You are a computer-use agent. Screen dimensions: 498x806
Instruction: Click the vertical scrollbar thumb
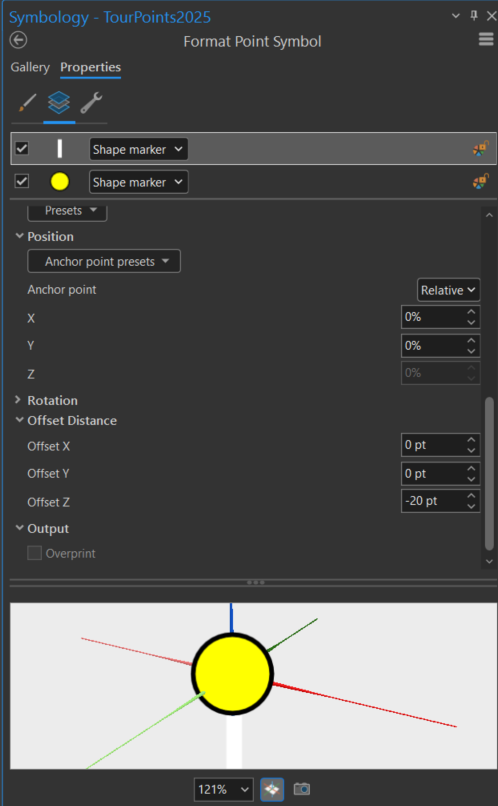pyautogui.click(x=489, y=473)
